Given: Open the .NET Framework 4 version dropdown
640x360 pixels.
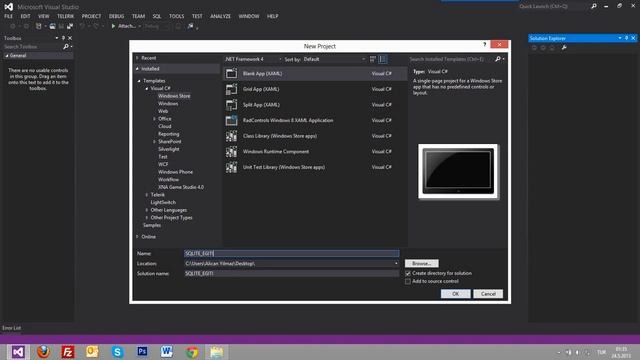Looking at the screenshot, I should tap(253, 59).
